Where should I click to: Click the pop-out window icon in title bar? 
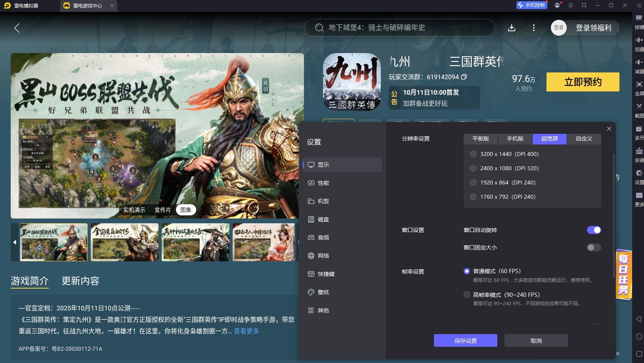(584, 6)
